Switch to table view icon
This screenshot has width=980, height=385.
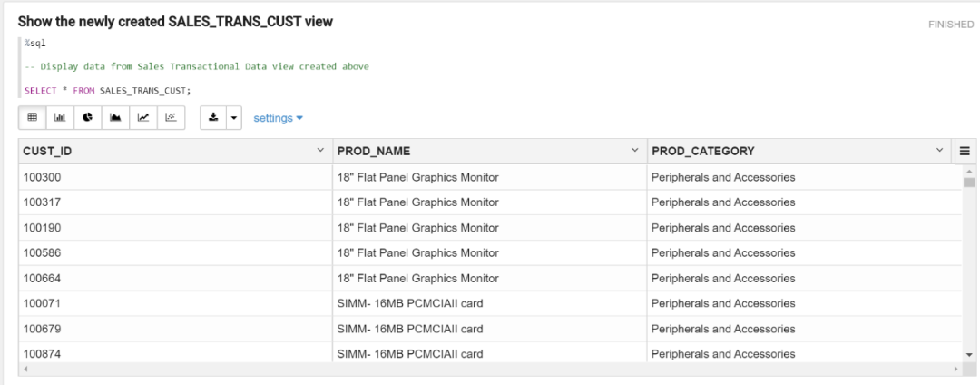(32, 117)
